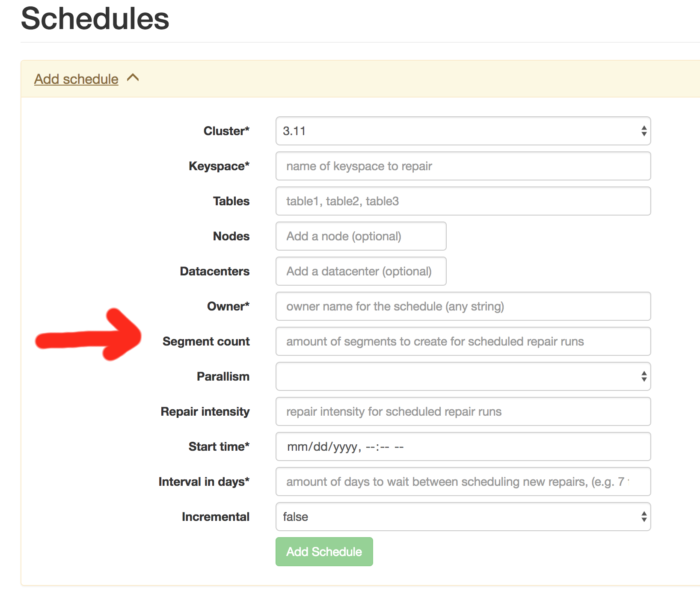Open the Incremental dropdown set to false
The height and width of the screenshot is (597, 700).
(x=463, y=517)
